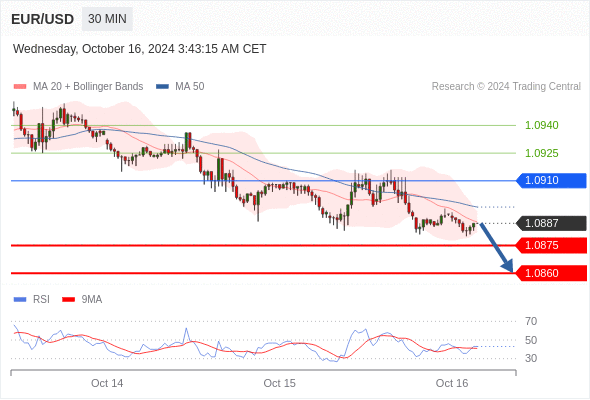590x400 pixels.
Task: Click the Oct 14 date axis label
Action: click(x=107, y=383)
